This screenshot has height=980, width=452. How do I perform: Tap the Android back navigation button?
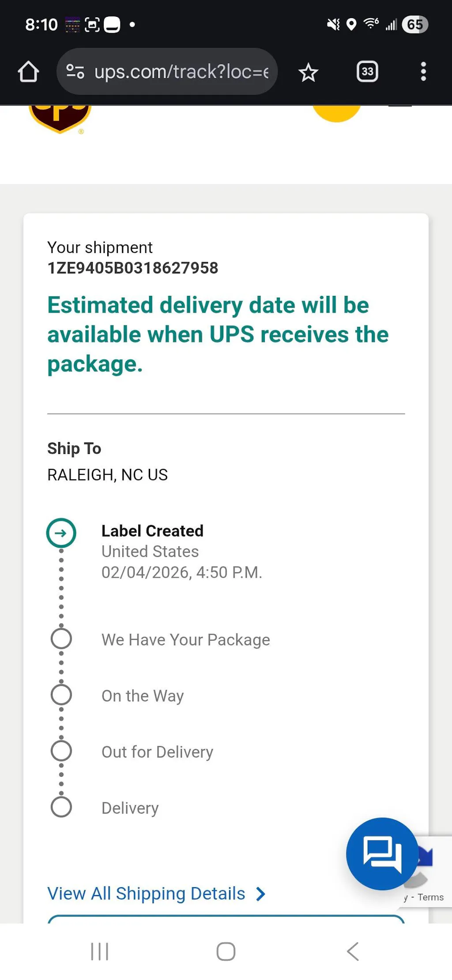[x=353, y=951]
